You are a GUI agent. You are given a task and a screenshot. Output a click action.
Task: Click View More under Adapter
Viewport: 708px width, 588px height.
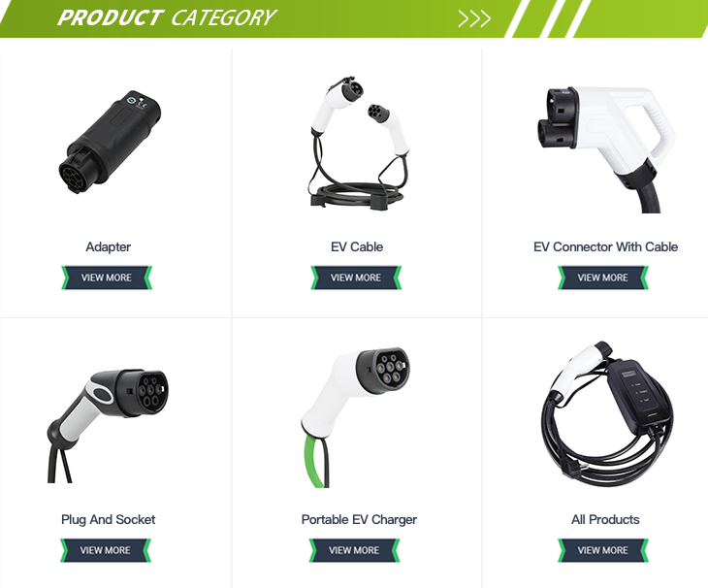pyautogui.click(x=107, y=278)
